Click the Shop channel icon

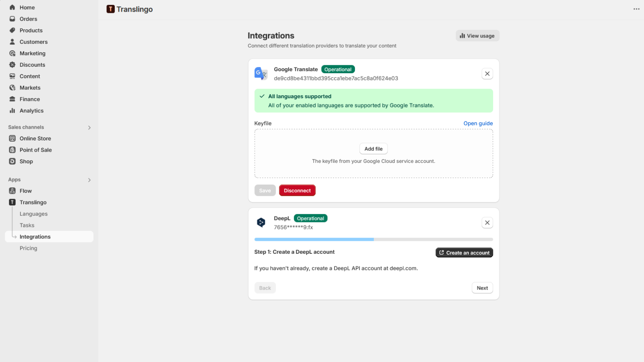tap(12, 161)
